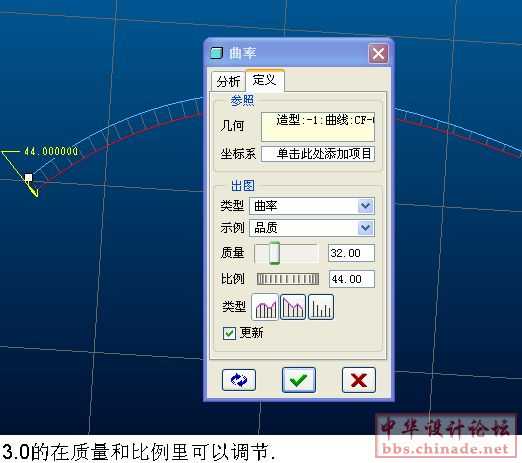Toggle the 更新 checkbox
Viewport: 522px width, 463px height.
pos(229,333)
